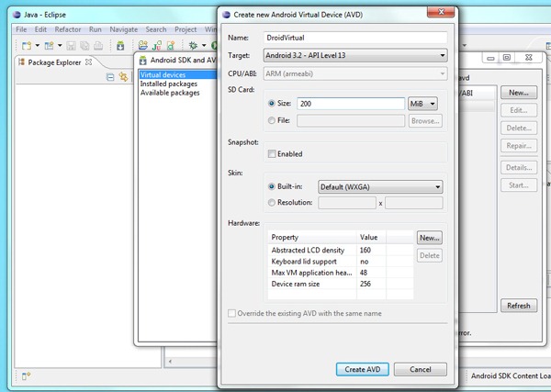Click Start... button in SDK Manager window
551x392 pixels.
pos(519,185)
